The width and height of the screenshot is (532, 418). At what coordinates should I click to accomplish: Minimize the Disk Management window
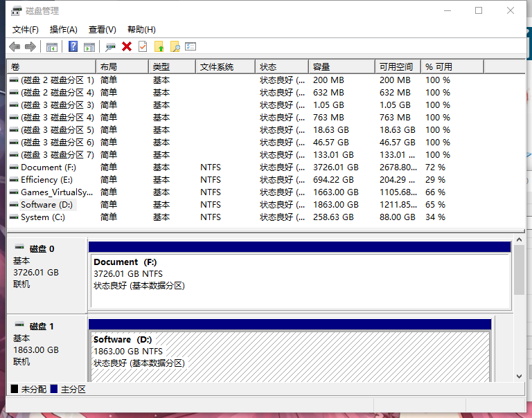pos(447,11)
